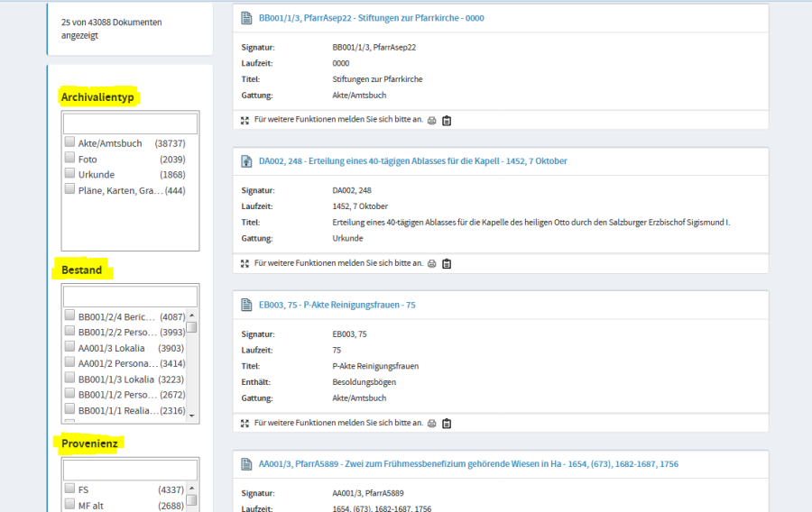
Task: Click clipboard icon under Stiftungen zur Pfarrkirche record
Action: (447, 120)
